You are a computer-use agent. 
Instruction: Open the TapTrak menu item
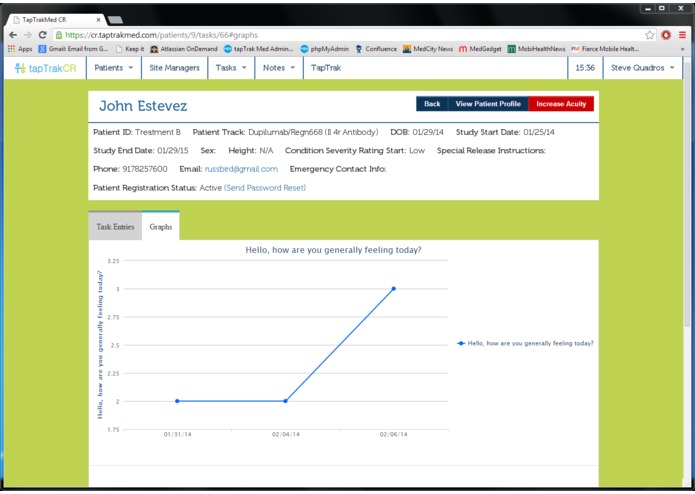[326, 68]
